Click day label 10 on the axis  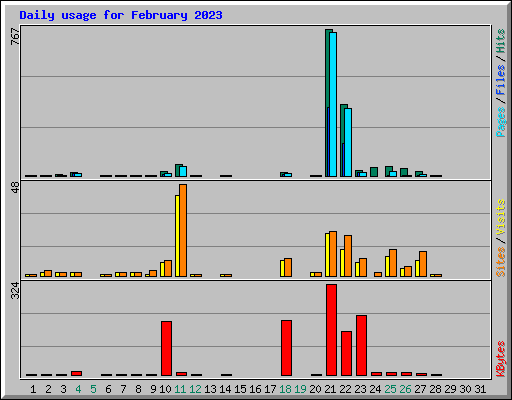pyautogui.click(x=165, y=389)
